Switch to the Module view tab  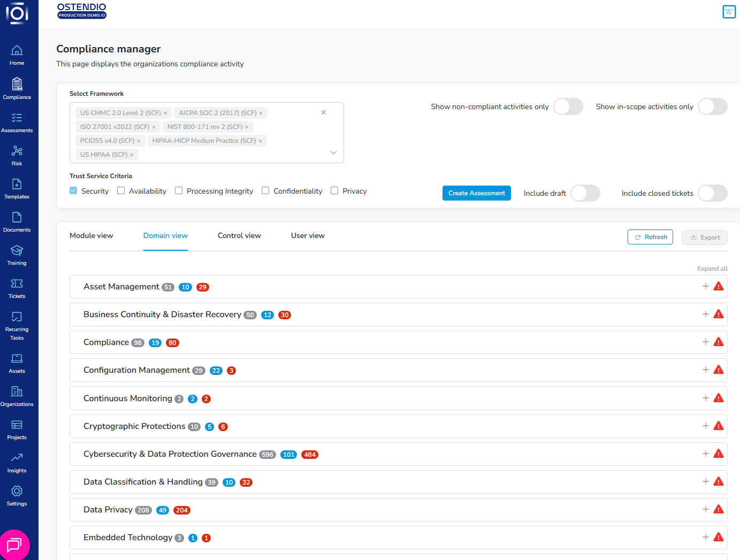pyautogui.click(x=91, y=236)
